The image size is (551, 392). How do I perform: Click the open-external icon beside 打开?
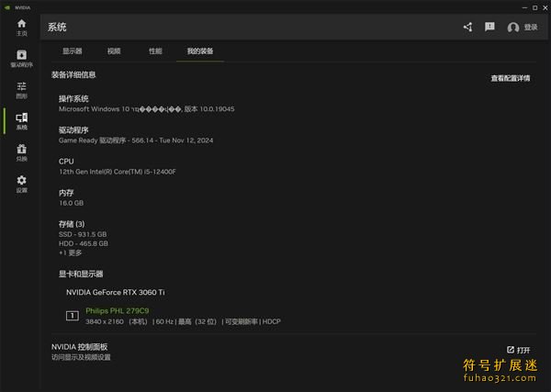pyautogui.click(x=511, y=350)
